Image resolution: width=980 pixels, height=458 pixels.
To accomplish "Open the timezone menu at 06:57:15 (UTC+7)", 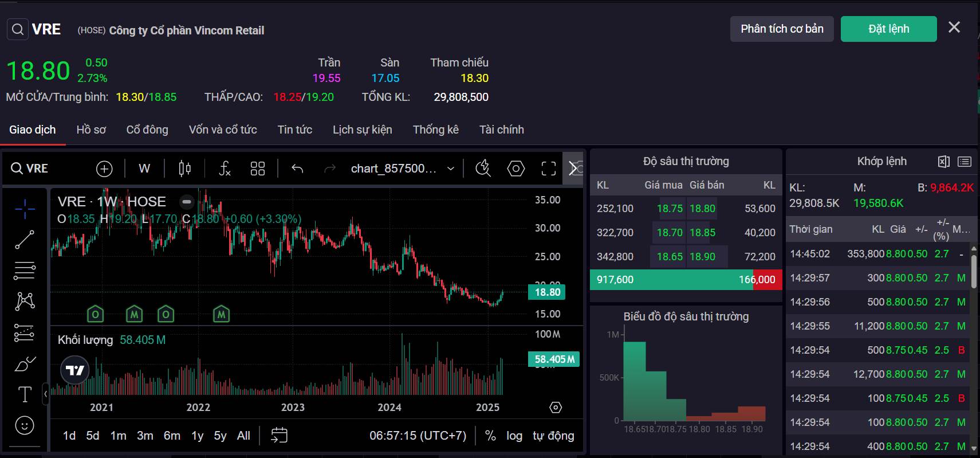I will click(x=418, y=436).
